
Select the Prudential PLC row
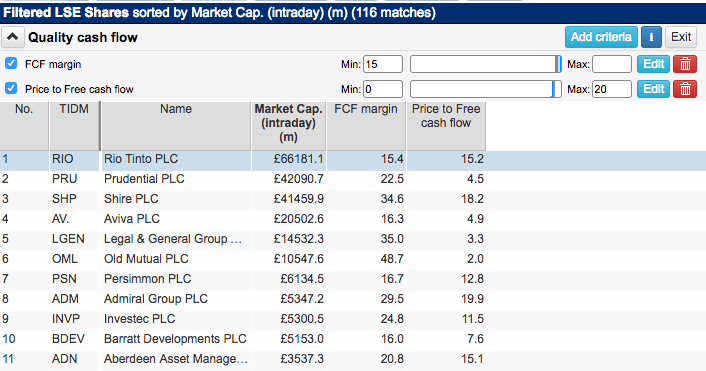(353, 179)
